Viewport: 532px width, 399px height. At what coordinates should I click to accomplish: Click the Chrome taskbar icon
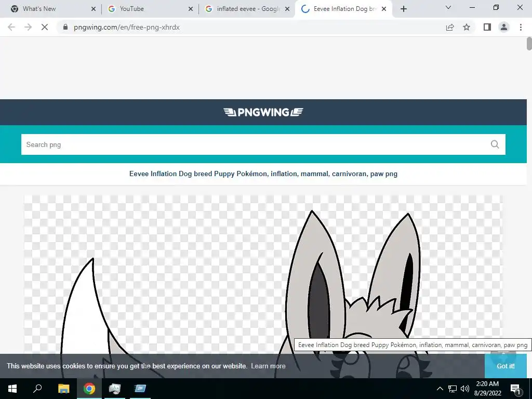[89, 389]
